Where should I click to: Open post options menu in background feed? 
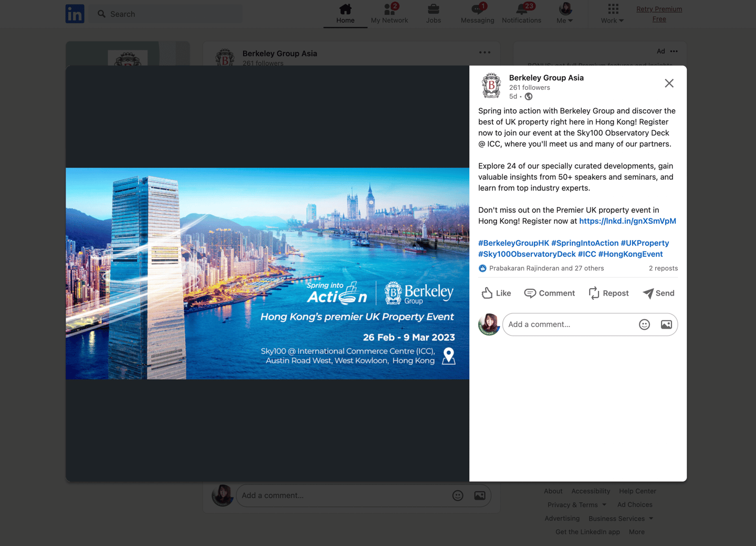tap(485, 52)
